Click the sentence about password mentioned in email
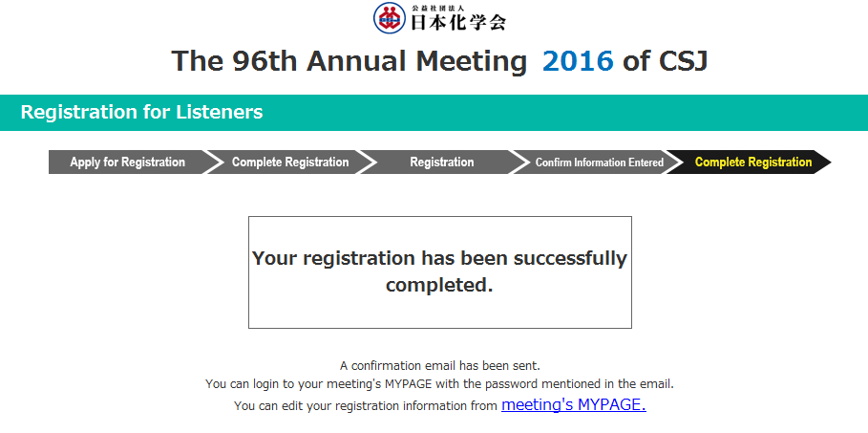Image resolution: width=868 pixels, height=433 pixels. coord(439,383)
